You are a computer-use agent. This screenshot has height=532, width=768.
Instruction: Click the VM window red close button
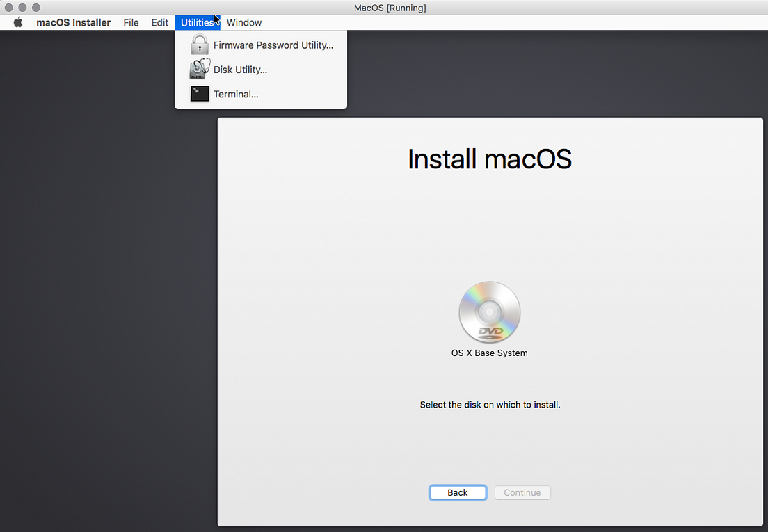click(x=9, y=8)
